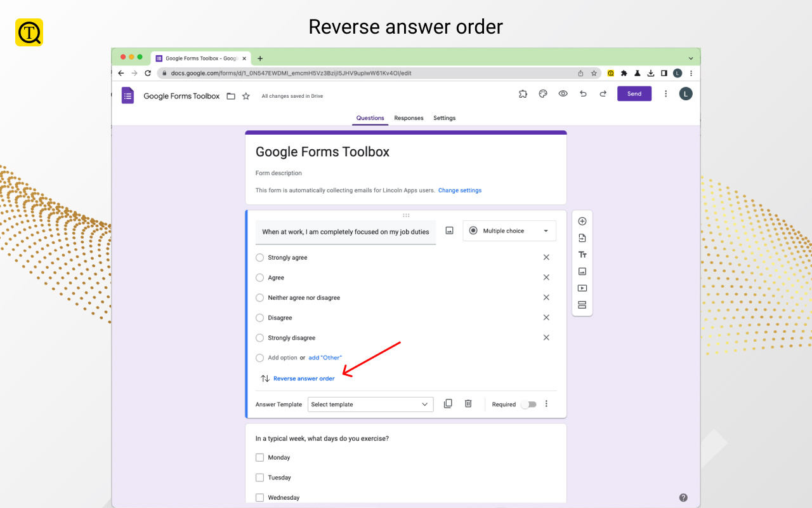Click the browser reload icon
Screen dimensions: 812x508
(x=148, y=73)
